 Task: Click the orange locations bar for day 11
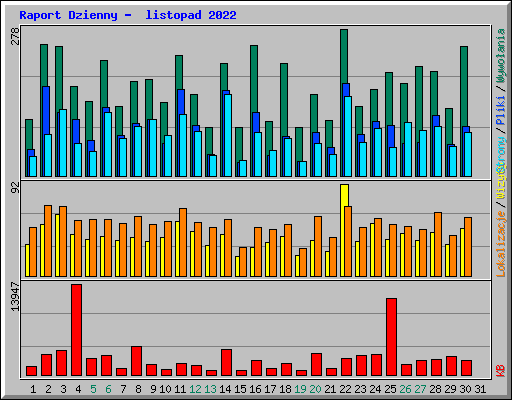coord(183,242)
